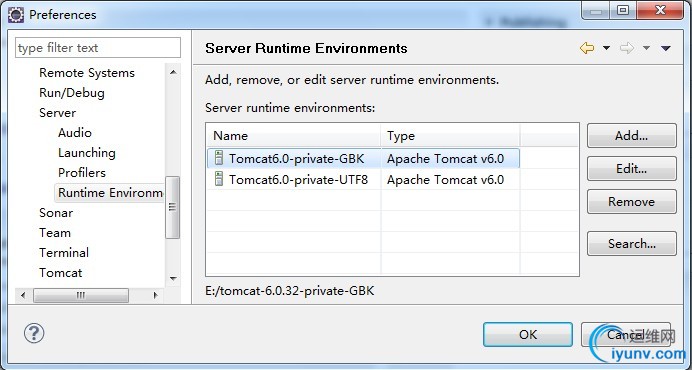Click the Name column header
The image size is (692, 370).
tap(293, 136)
